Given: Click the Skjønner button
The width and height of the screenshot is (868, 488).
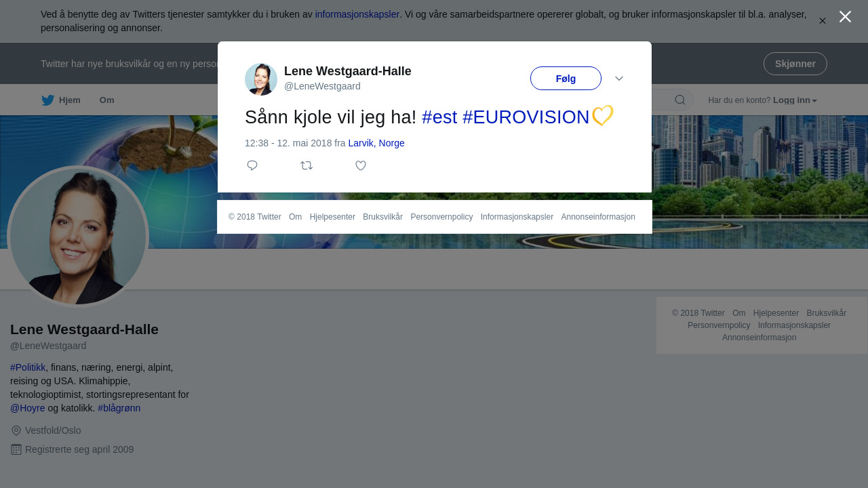Looking at the screenshot, I should [795, 64].
